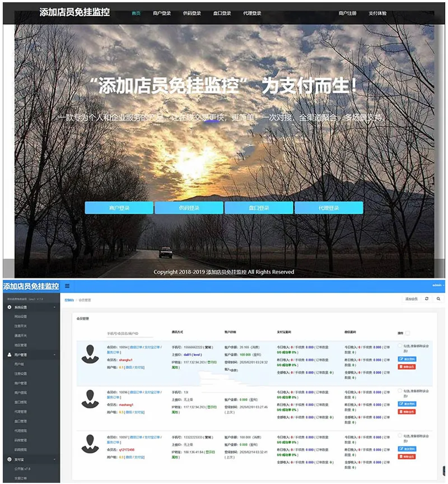Open 供码登录 in the top navigation bar
The height and width of the screenshot is (484, 448).
tap(192, 13)
